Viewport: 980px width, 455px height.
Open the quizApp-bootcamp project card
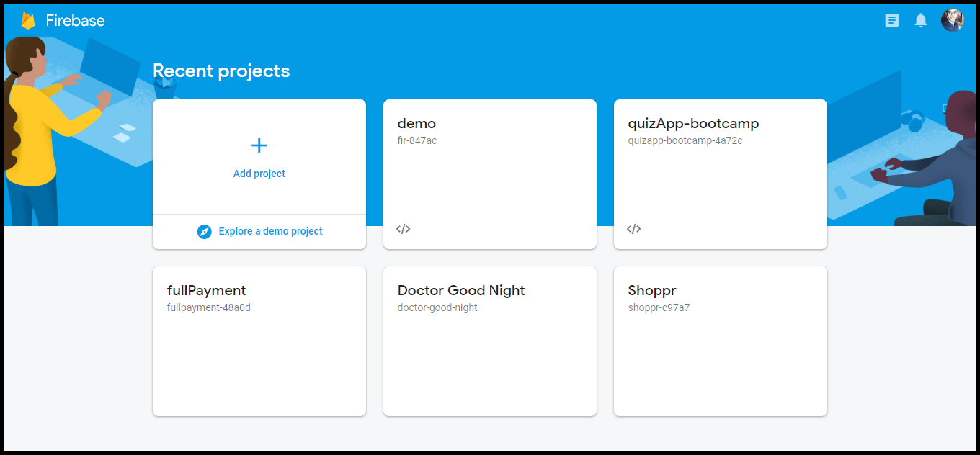pyautogui.click(x=721, y=174)
